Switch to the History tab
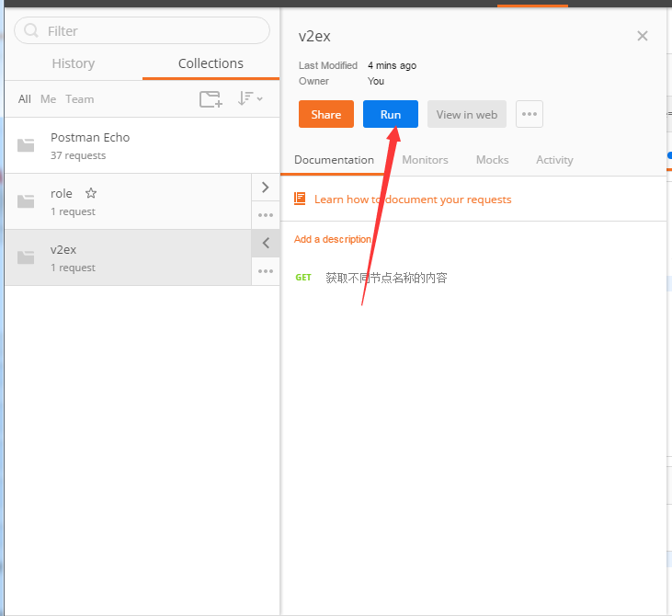The image size is (672, 616). pyautogui.click(x=74, y=63)
